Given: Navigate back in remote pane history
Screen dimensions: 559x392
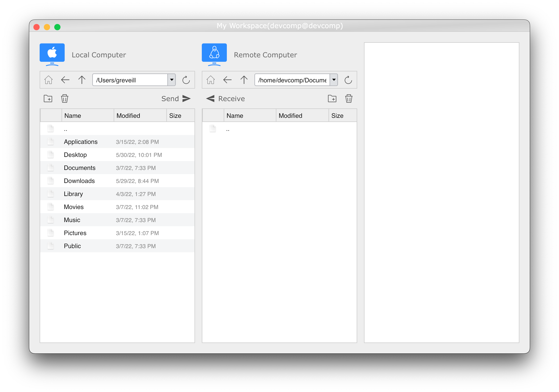Looking at the screenshot, I should [x=227, y=80].
